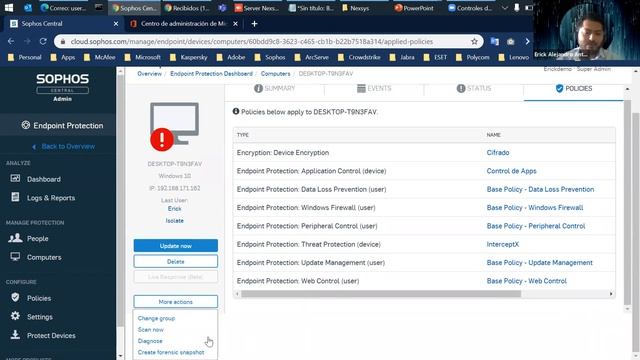
Task: Click the NAME column header
Action: point(493,135)
